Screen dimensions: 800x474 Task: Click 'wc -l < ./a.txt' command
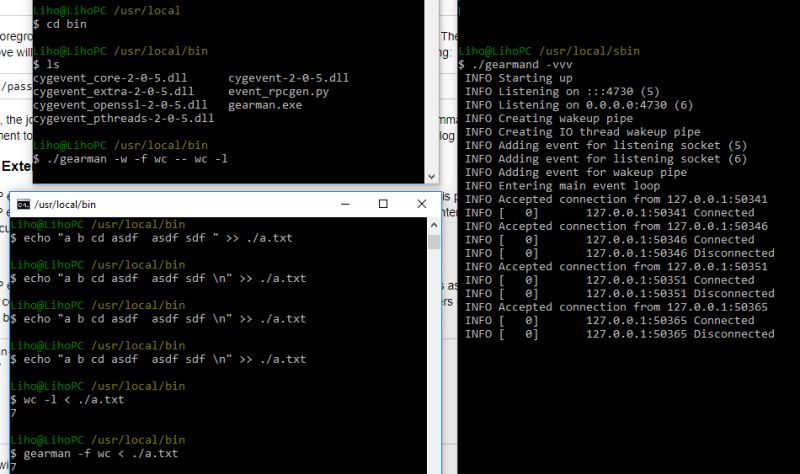(73, 400)
